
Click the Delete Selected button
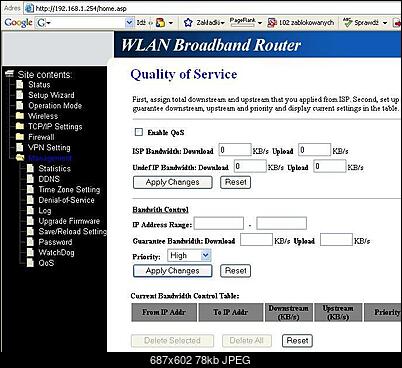[x=172, y=341]
